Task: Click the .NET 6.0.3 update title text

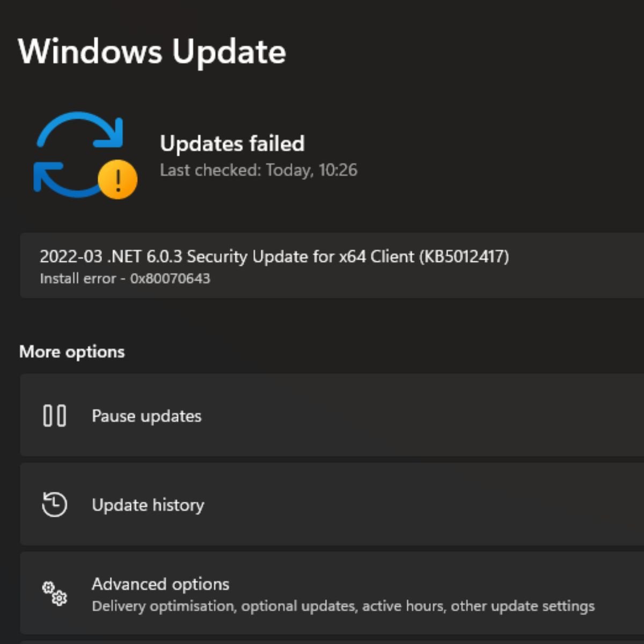Action: [x=274, y=257]
